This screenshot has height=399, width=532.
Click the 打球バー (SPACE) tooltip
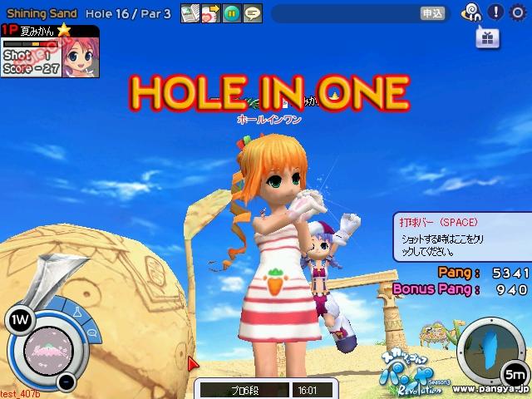(462, 237)
